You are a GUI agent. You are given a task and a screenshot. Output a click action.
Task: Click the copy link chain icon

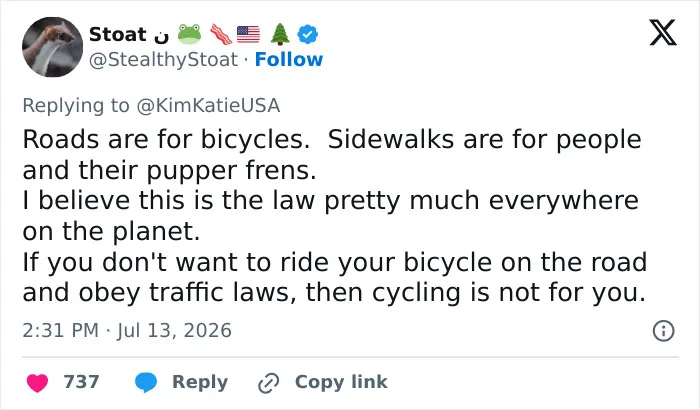click(269, 383)
